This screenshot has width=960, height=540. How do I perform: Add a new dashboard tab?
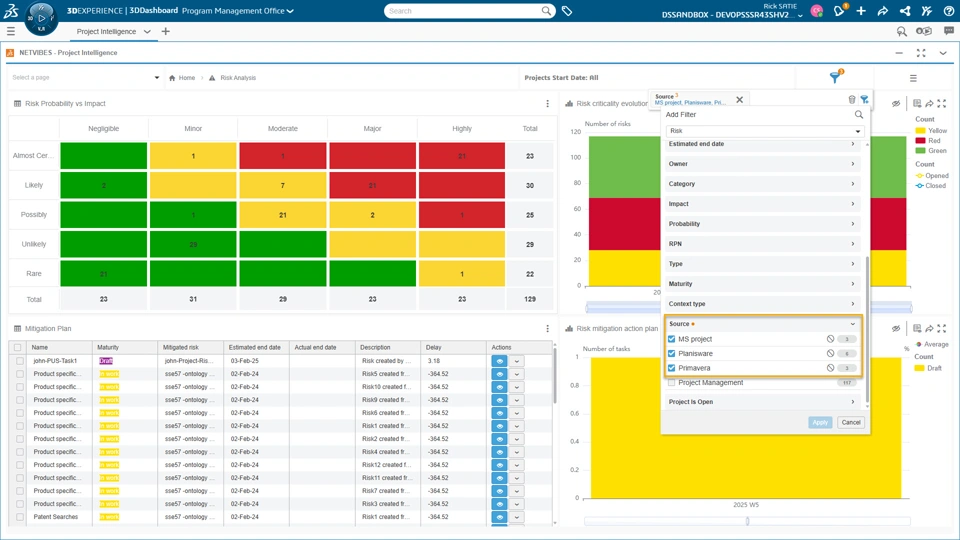pyautogui.click(x=165, y=31)
